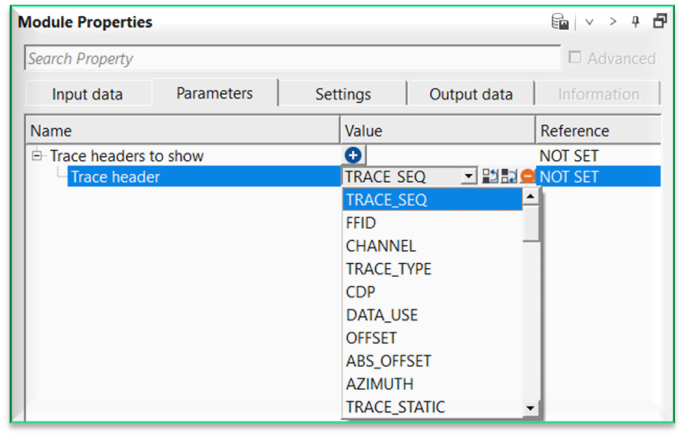
Task: Select TRACE_SEQ in the dropdown list
Action: point(432,200)
